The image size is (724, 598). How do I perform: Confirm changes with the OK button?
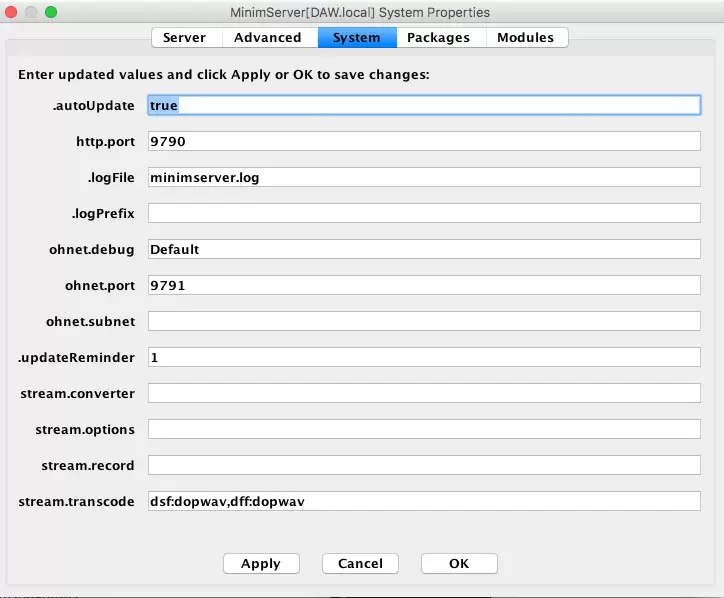(458, 564)
